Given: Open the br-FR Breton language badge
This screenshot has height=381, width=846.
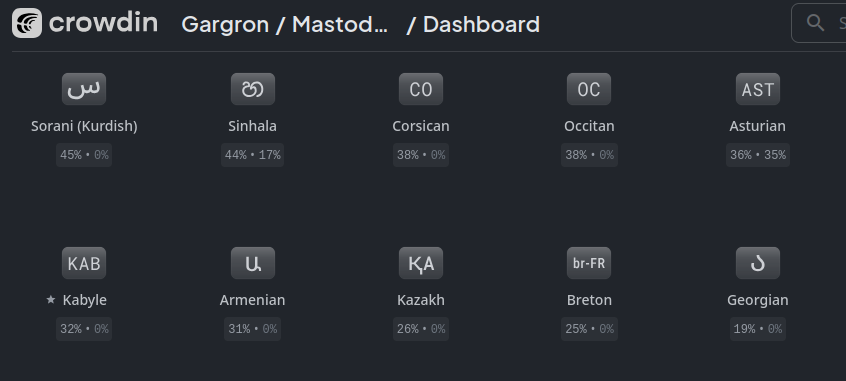Looking at the screenshot, I should pos(589,263).
